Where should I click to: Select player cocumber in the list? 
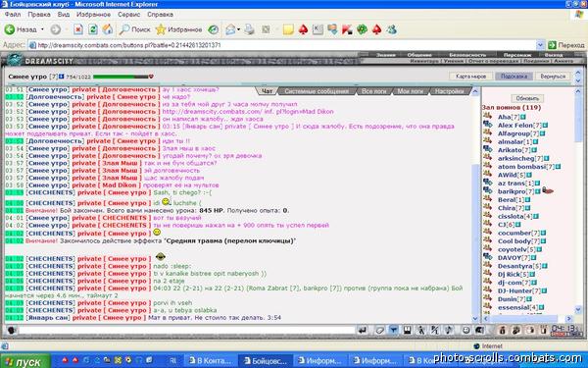[514, 233]
